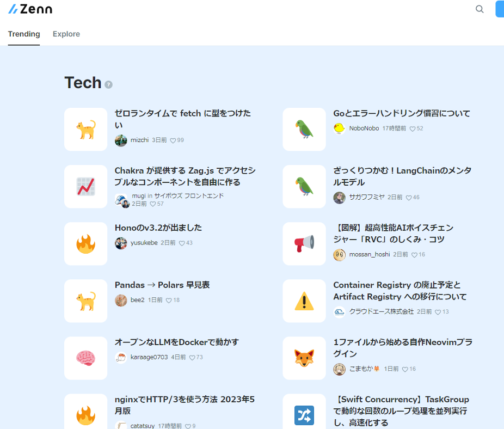Open author name mizchi
This screenshot has width=504, height=429.
[139, 140]
